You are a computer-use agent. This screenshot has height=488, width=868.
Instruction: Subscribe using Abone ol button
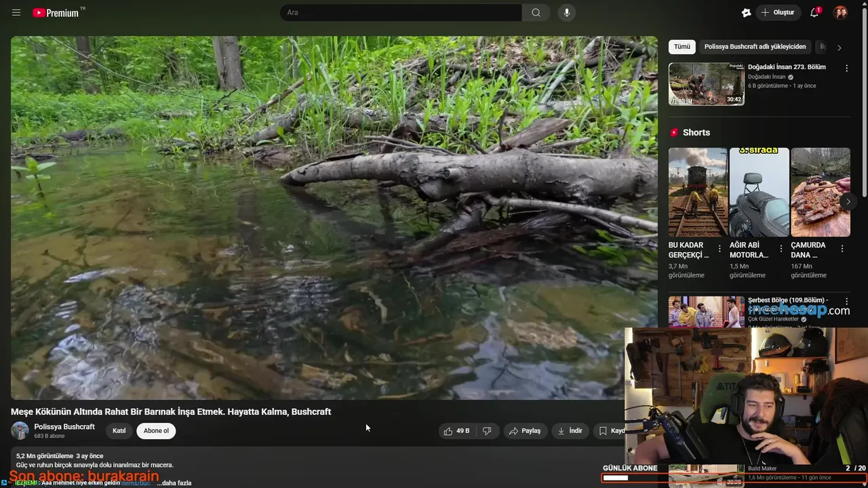[156, 431]
